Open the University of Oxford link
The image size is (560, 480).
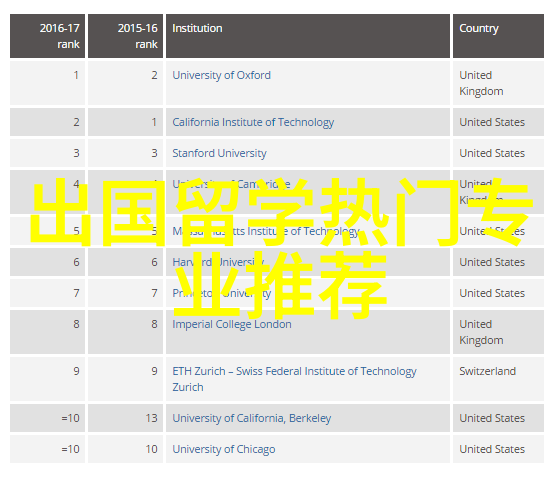click(x=221, y=75)
